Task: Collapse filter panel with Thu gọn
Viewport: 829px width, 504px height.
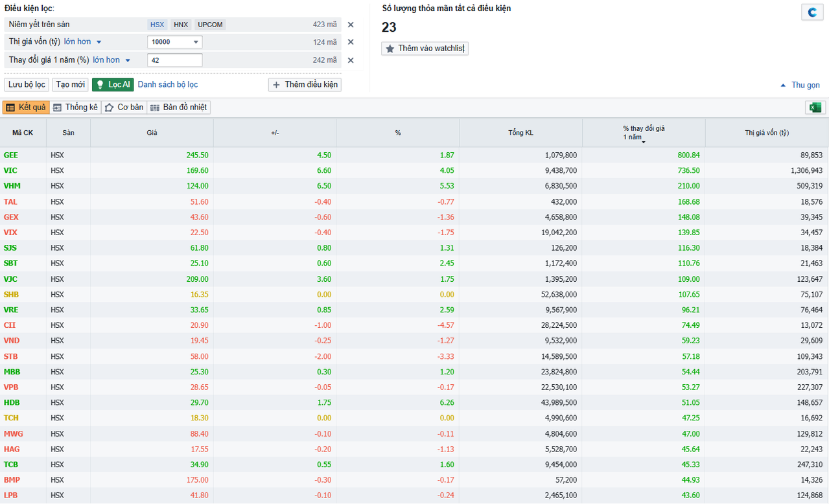Action: tap(800, 85)
